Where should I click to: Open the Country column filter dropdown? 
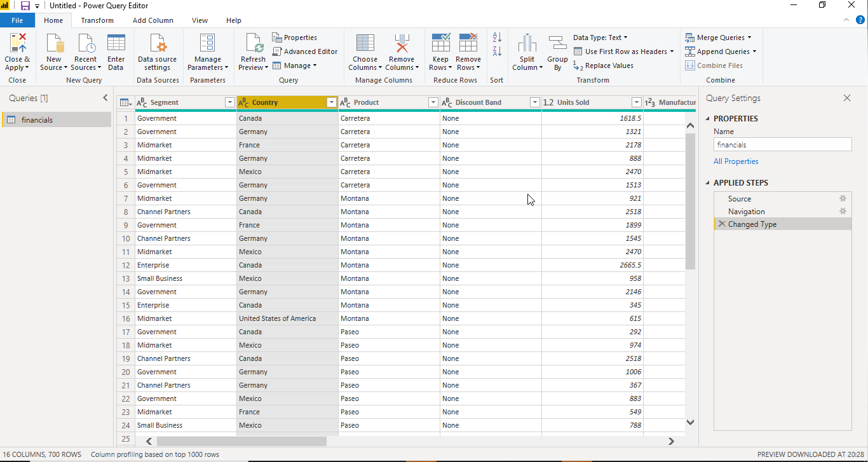[331, 102]
